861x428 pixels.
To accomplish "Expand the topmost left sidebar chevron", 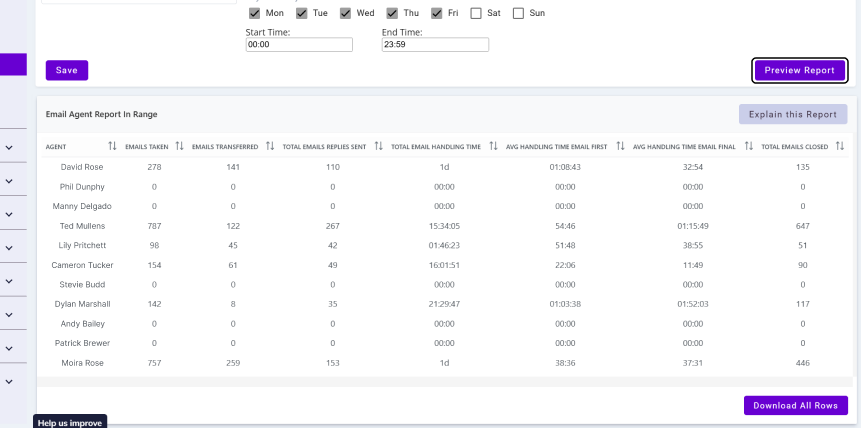I will (x=9, y=148).
